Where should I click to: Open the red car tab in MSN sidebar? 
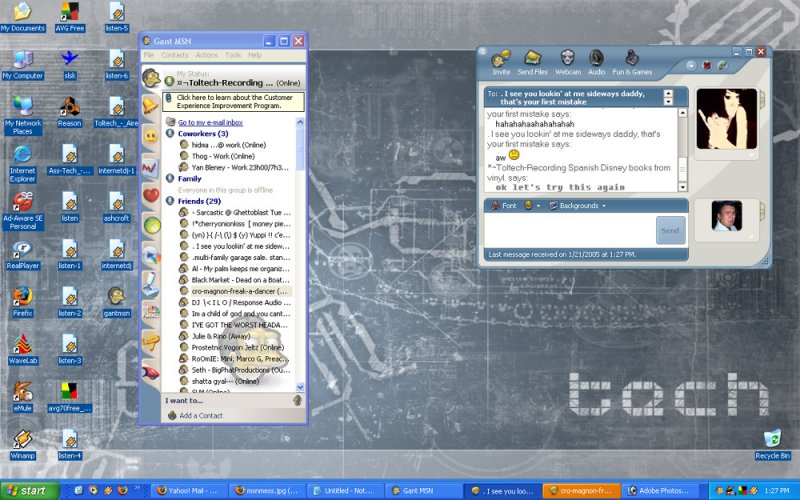[151, 372]
